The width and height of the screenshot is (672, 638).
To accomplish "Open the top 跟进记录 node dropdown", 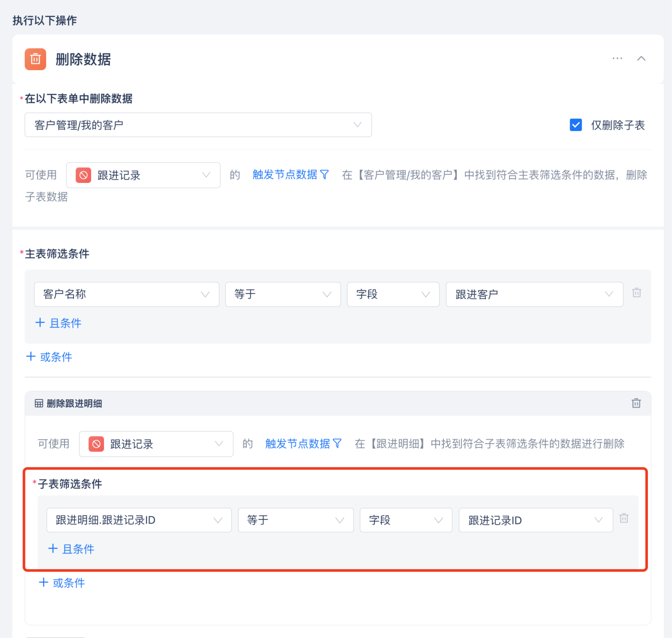I will pos(143,175).
